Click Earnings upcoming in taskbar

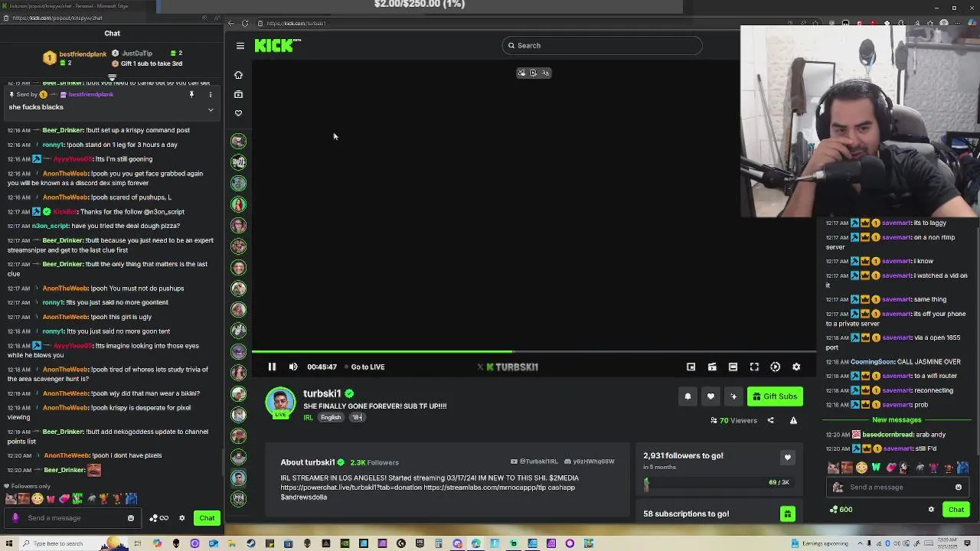(819, 544)
